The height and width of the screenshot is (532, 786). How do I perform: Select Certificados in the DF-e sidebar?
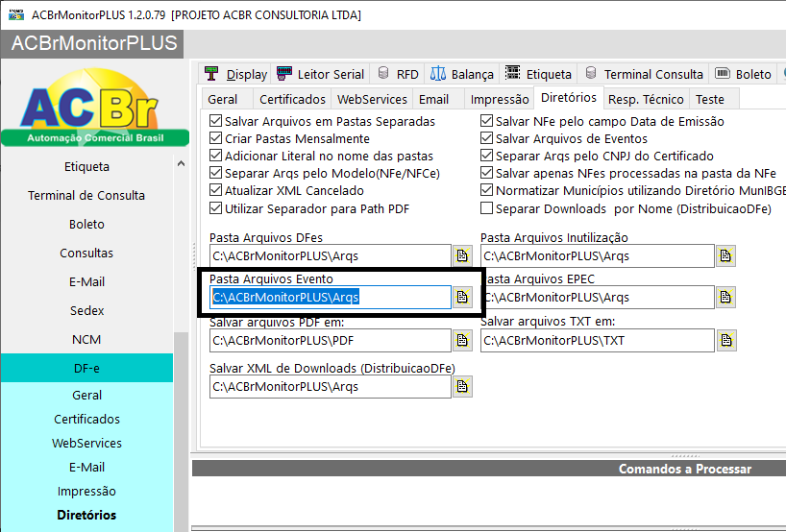pos(86,419)
